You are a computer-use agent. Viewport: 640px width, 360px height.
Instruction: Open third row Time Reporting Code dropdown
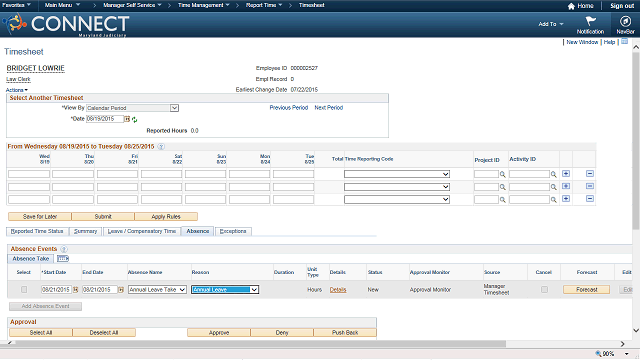pyautogui.click(x=397, y=200)
